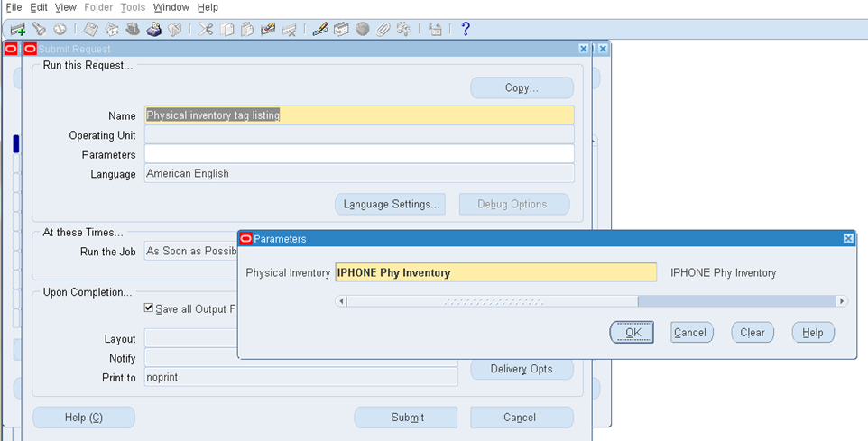Click the Help (C) button
The height and width of the screenshot is (441, 868).
84,418
